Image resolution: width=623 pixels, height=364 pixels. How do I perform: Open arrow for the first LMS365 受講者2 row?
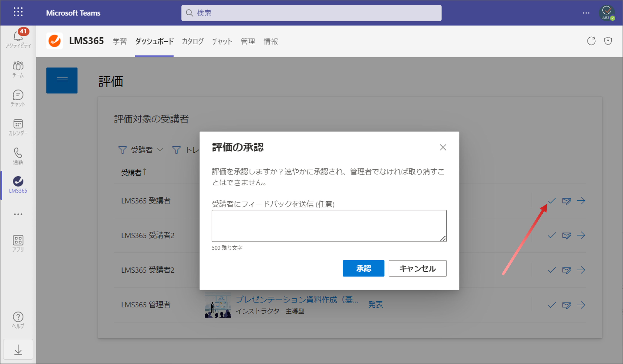[581, 235]
